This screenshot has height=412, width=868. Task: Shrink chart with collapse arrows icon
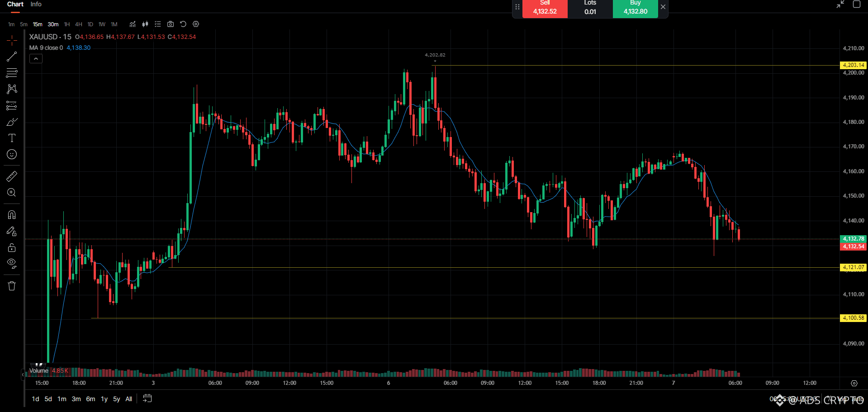tap(840, 4)
